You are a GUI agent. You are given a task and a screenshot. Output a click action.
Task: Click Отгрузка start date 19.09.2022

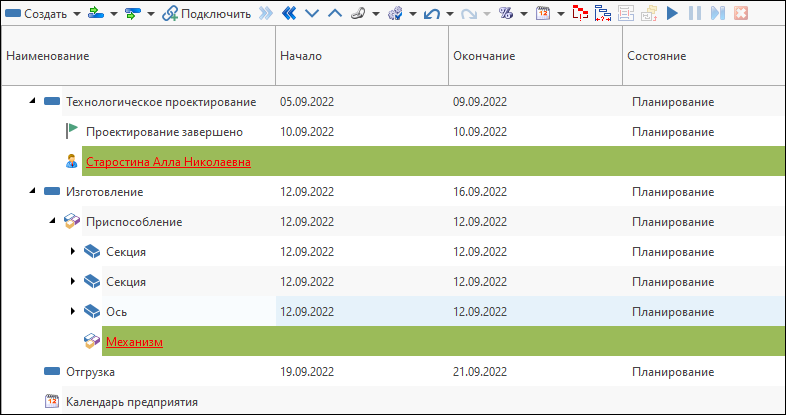307,372
